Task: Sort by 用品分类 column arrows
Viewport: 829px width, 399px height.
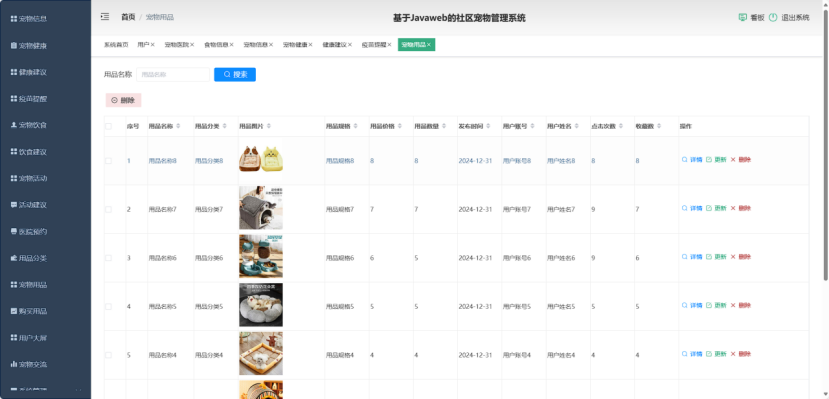Action: pyautogui.click(x=225, y=126)
